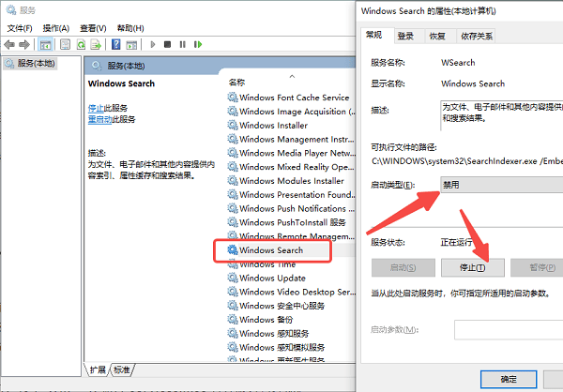
Task: Click the 启动参数(M) input field
Action: [509, 329]
